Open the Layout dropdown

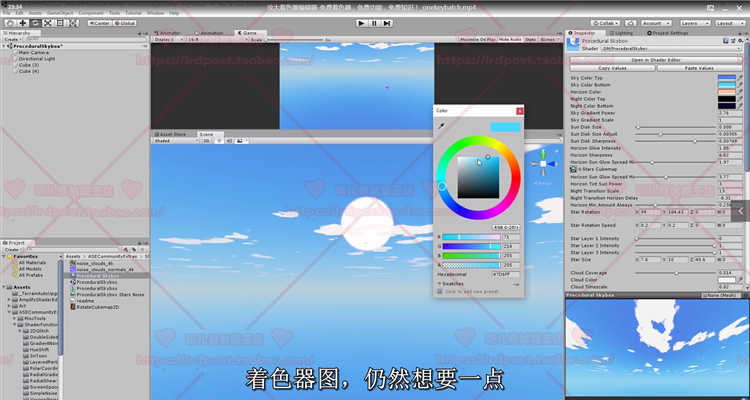(730, 23)
